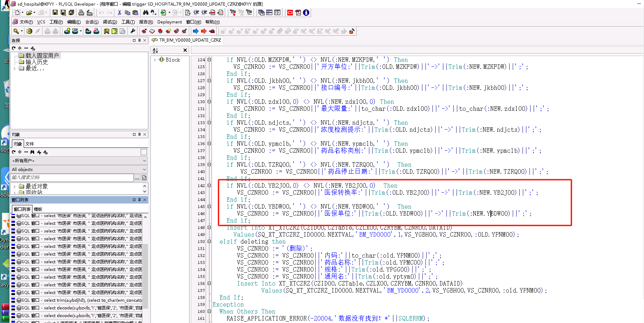Expand the 最近对象 folder
This screenshot has height=323, width=644.
14,187
